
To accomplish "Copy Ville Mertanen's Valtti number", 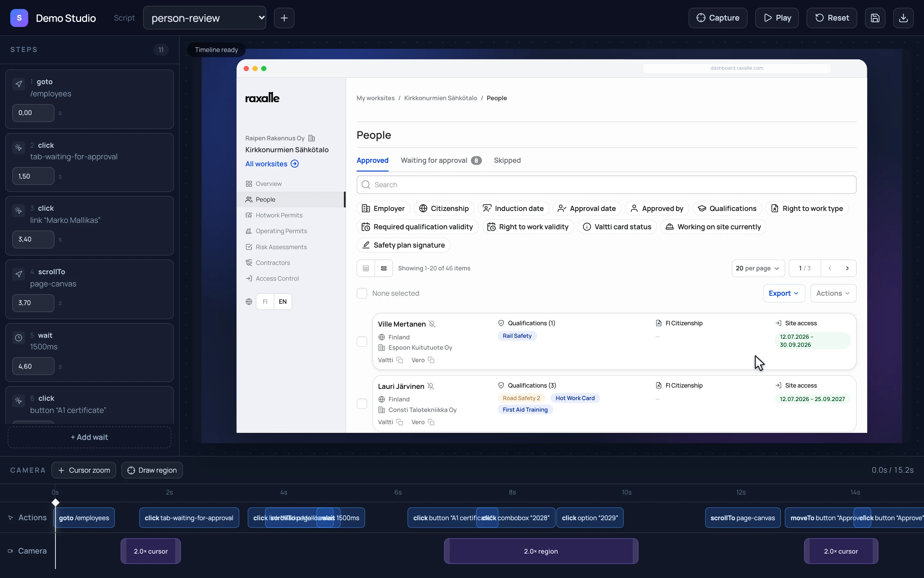I will [399, 360].
